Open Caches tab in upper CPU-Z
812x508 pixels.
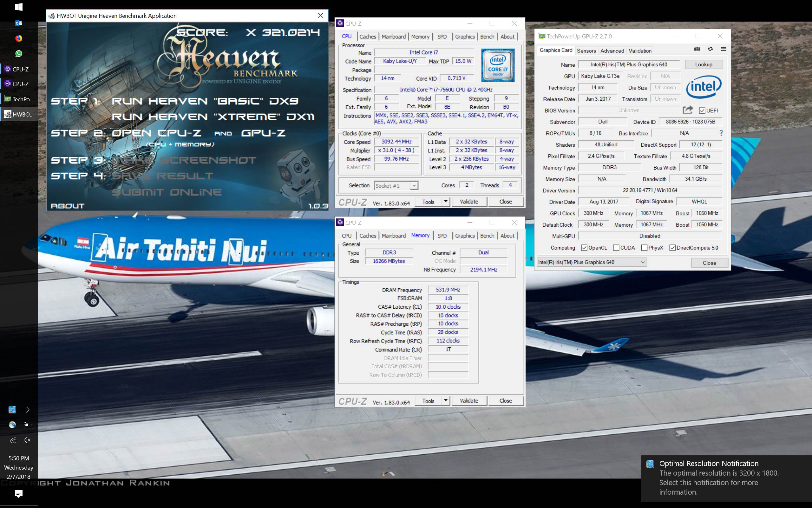point(368,37)
